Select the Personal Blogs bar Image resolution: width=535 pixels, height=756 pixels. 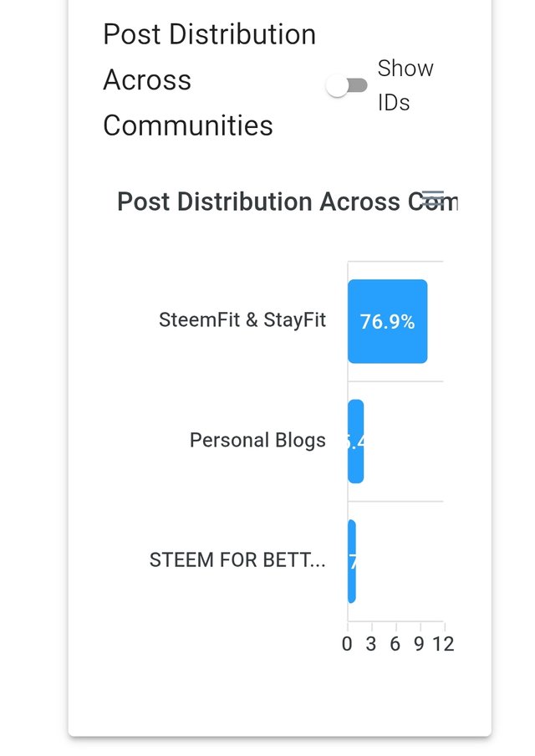(356, 442)
